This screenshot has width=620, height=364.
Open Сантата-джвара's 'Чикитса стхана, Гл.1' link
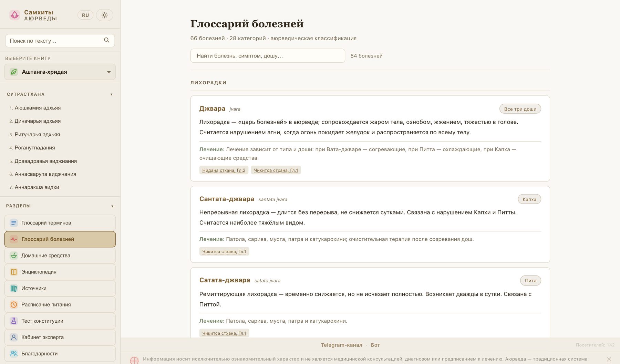(224, 251)
